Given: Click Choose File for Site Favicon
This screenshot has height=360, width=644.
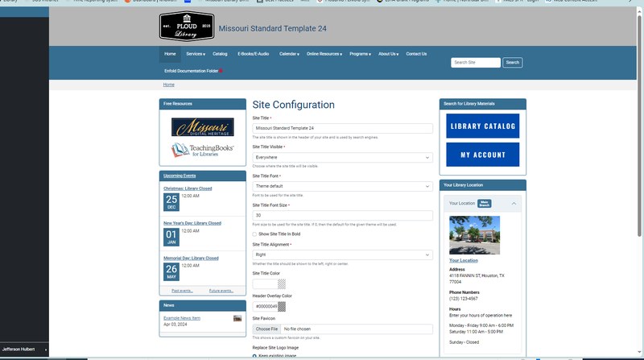Looking at the screenshot, I should pos(266,329).
